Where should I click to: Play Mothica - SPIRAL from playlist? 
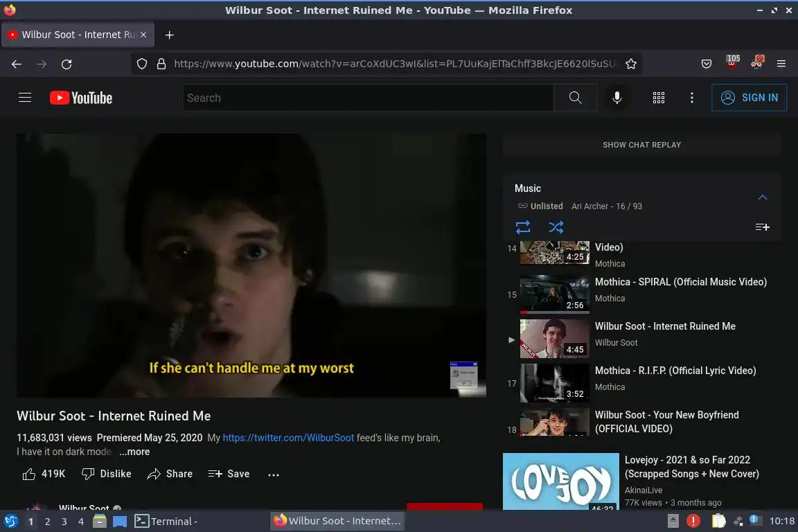point(642,294)
